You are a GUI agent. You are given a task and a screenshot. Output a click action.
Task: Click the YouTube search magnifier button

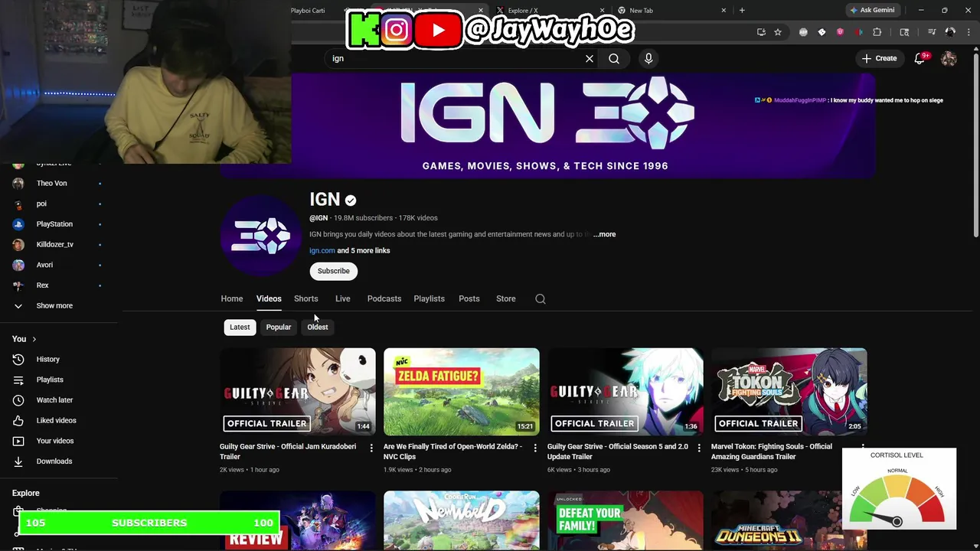tap(614, 58)
